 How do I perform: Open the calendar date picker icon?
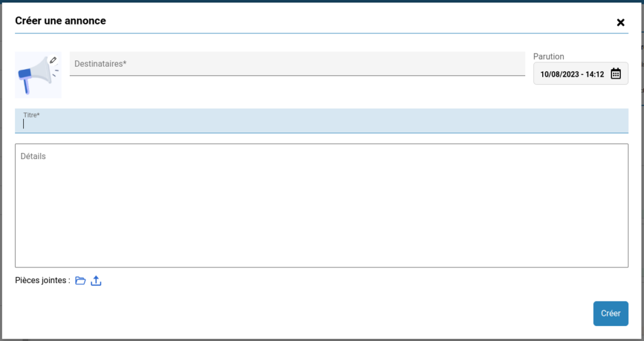pyautogui.click(x=616, y=74)
